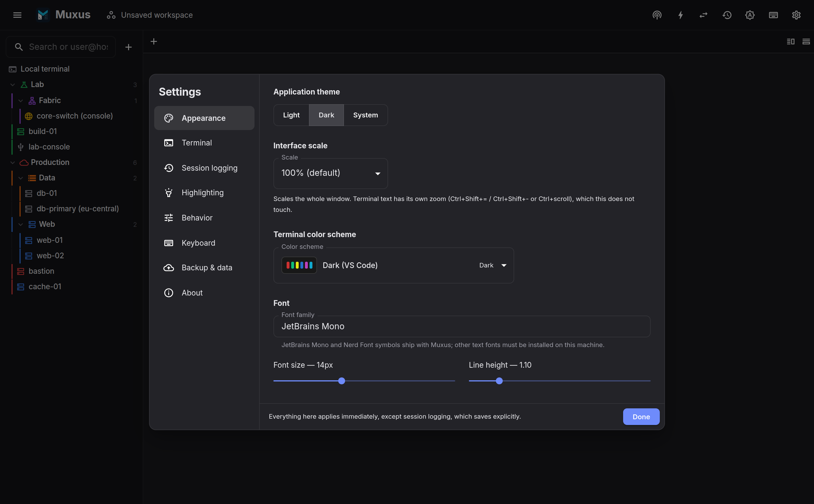Image resolution: width=814 pixels, height=504 pixels.
Task: Click the host search field
Action: [61, 47]
